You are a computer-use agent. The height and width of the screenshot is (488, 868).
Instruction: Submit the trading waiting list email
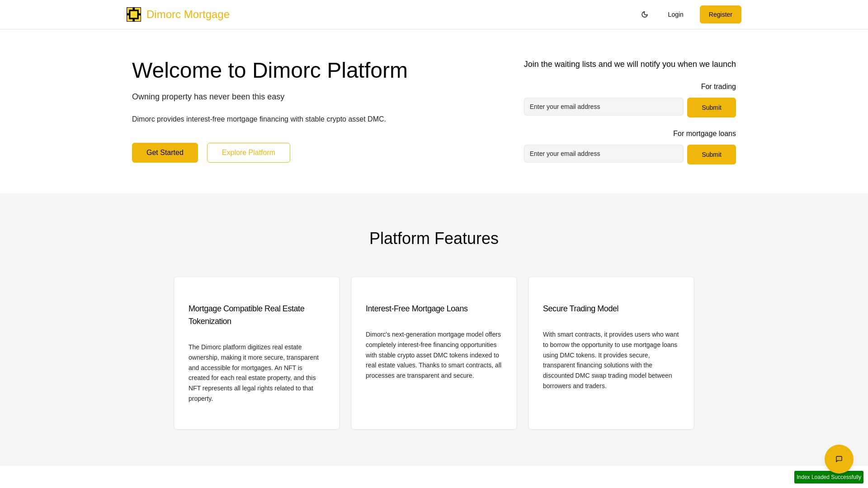[x=711, y=108]
